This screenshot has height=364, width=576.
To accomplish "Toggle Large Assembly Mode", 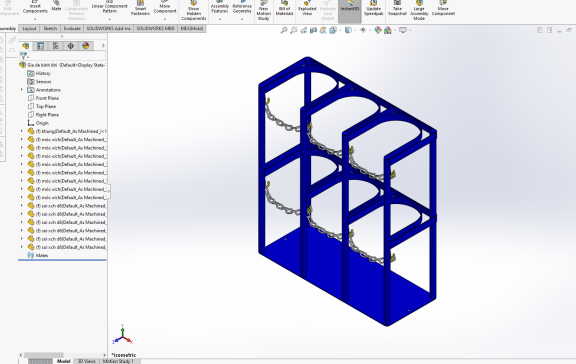I will 419,11.
